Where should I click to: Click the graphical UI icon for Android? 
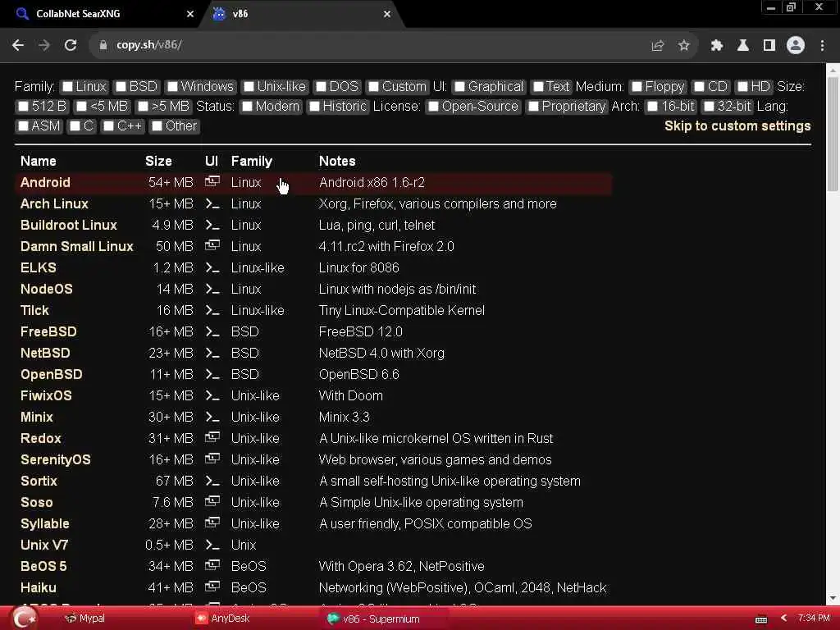[x=212, y=181]
